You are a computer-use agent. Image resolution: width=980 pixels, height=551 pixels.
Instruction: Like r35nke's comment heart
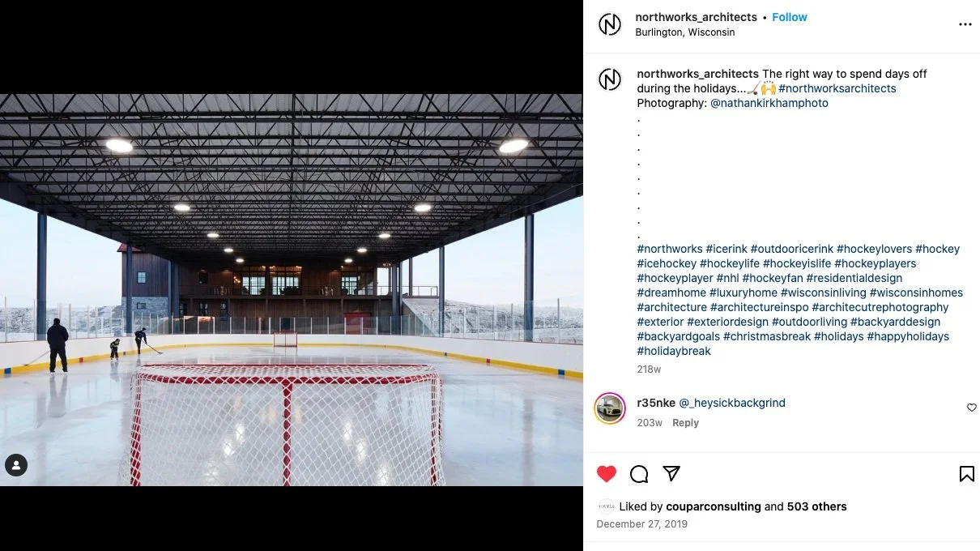pos(972,408)
